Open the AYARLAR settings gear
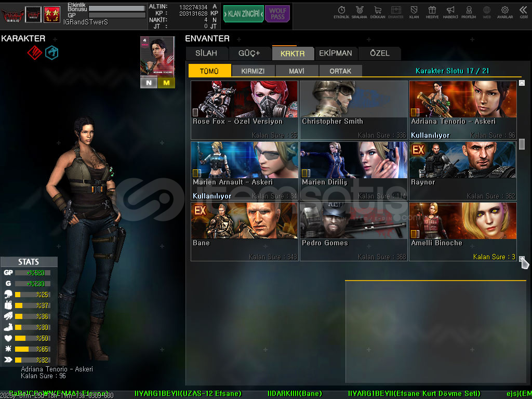The image size is (532, 399). coord(505,12)
